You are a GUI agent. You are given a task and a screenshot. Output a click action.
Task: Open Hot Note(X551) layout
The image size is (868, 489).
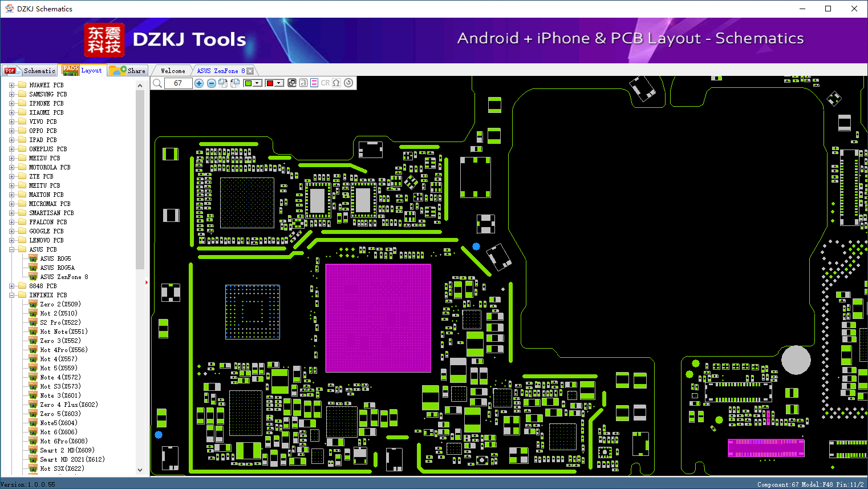pyautogui.click(x=63, y=332)
